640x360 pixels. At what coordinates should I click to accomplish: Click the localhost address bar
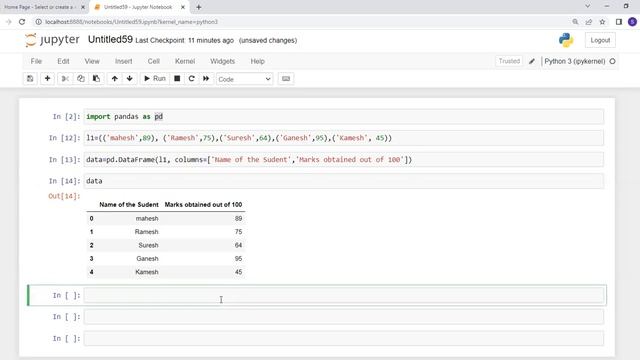click(x=131, y=22)
